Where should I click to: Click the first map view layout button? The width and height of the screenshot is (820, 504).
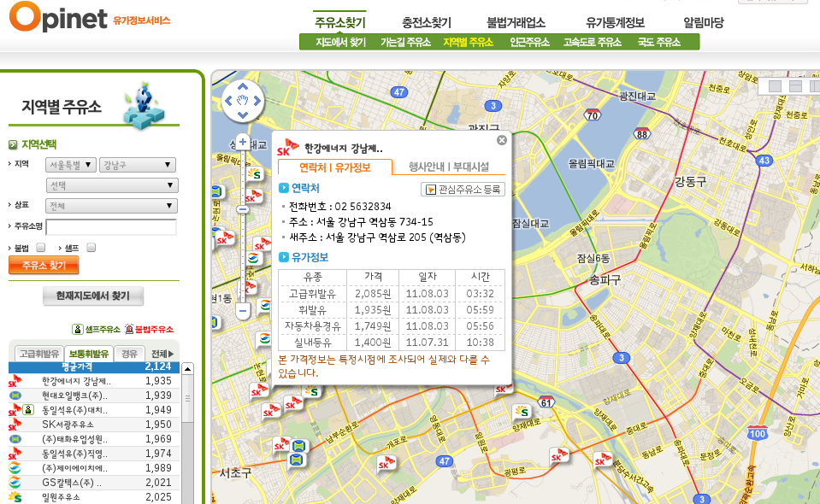coord(775,86)
